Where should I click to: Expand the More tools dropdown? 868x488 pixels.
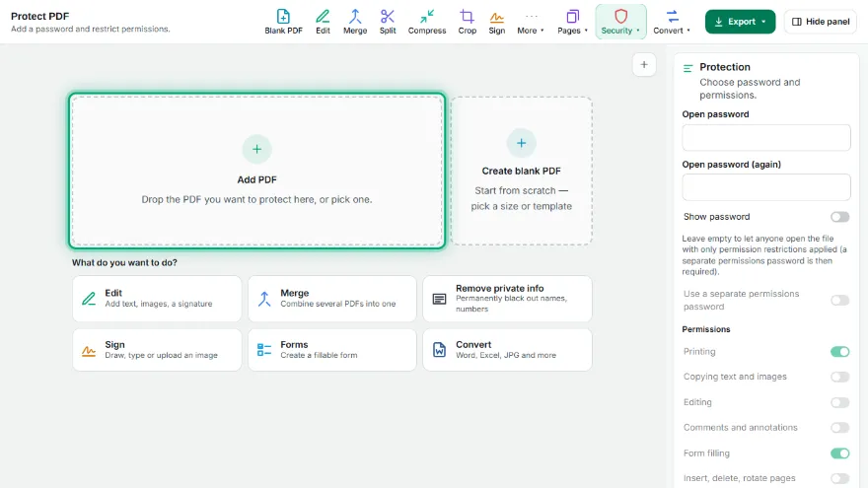pos(531,22)
